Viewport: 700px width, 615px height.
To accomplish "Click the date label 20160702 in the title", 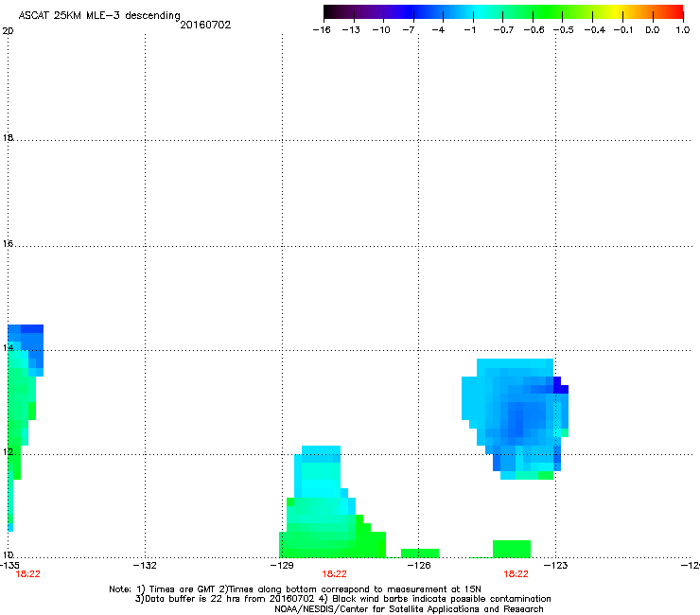I will [x=205, y=25].
